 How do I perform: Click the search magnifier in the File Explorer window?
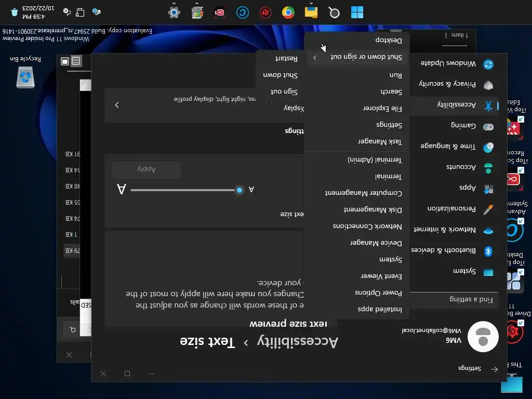pos(73,329)
